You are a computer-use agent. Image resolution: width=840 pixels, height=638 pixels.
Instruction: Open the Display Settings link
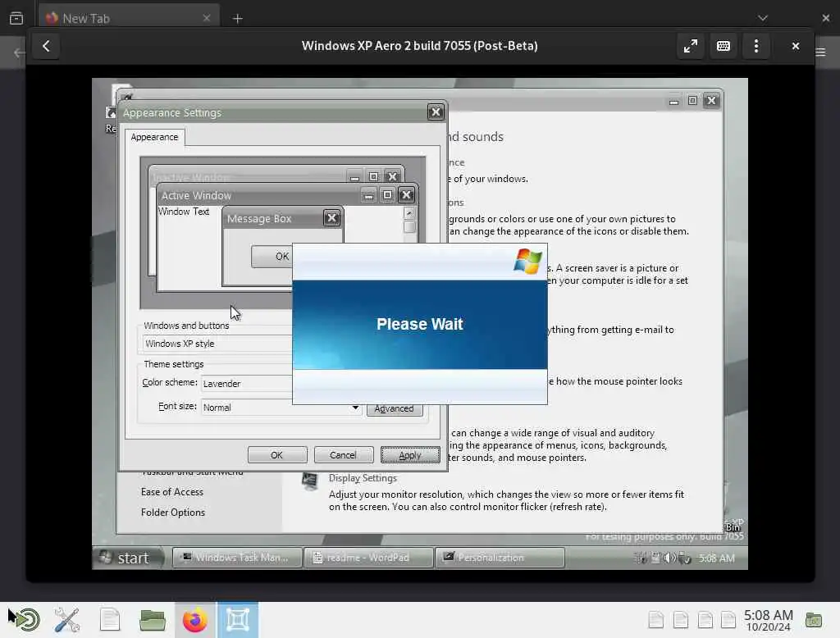pos(363,478)
